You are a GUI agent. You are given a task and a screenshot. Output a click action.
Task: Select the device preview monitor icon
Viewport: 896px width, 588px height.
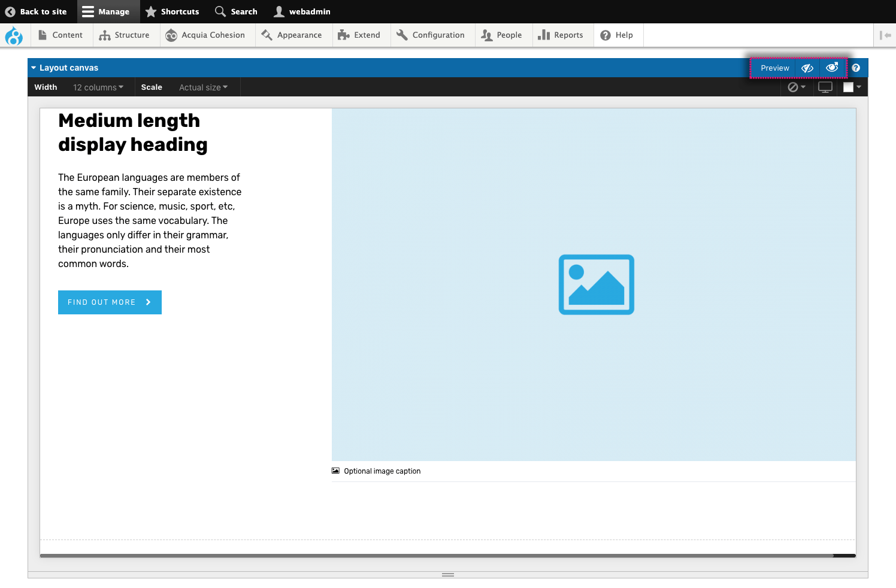click(x=825, y=87)
